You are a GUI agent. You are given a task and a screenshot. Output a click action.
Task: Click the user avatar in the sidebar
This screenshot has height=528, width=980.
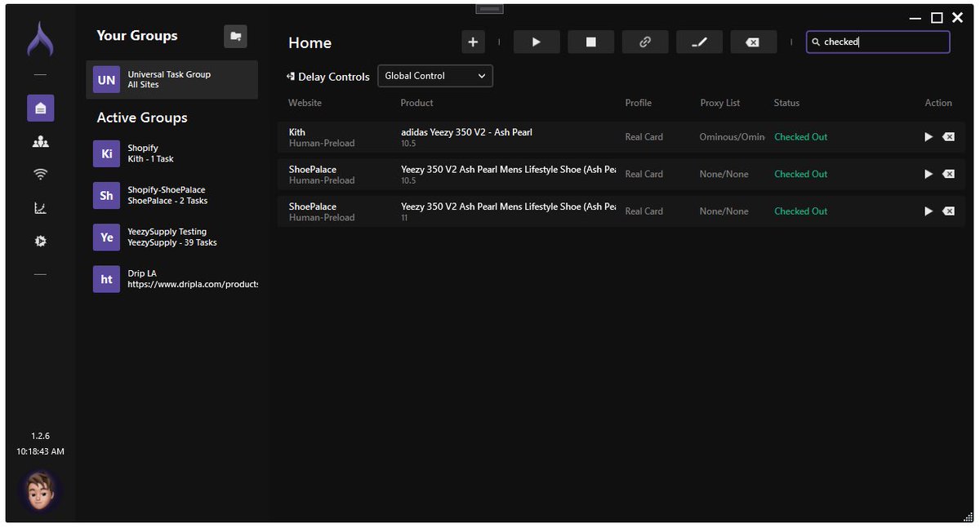coord(40,490)
